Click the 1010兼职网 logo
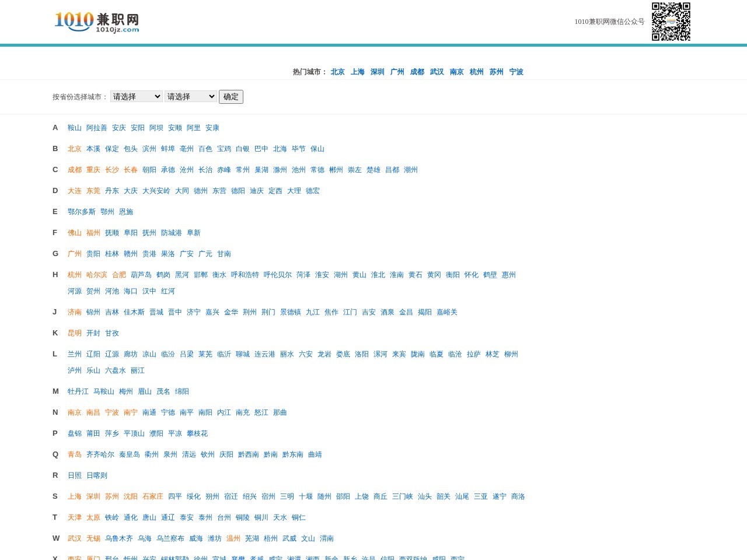This screenshot has height=560, width=747. tap(97, 22)
